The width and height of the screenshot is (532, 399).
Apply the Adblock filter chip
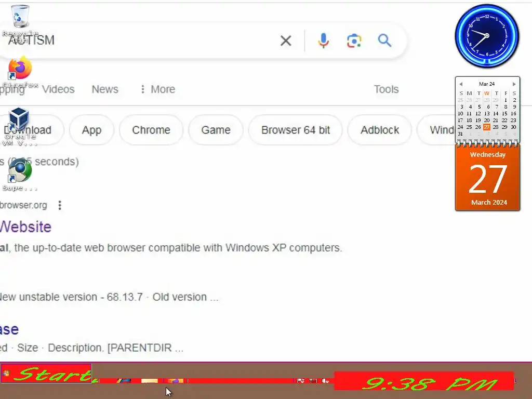380,130
